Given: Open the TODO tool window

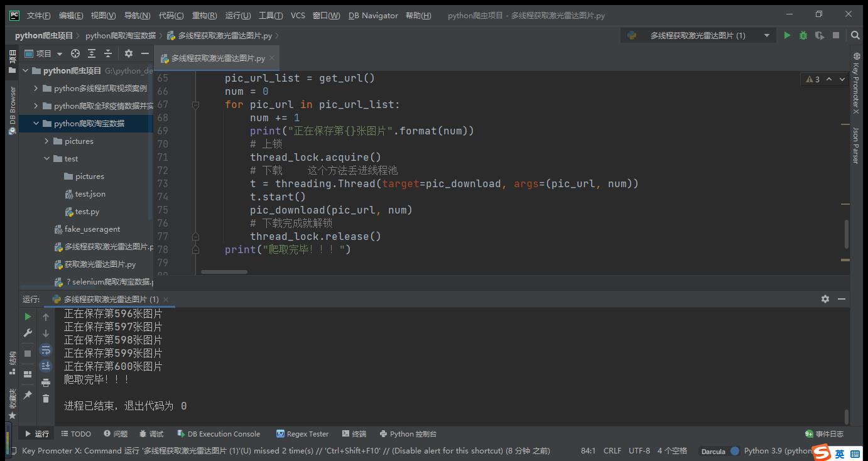Looking at the screenshot, I should 75,434.
